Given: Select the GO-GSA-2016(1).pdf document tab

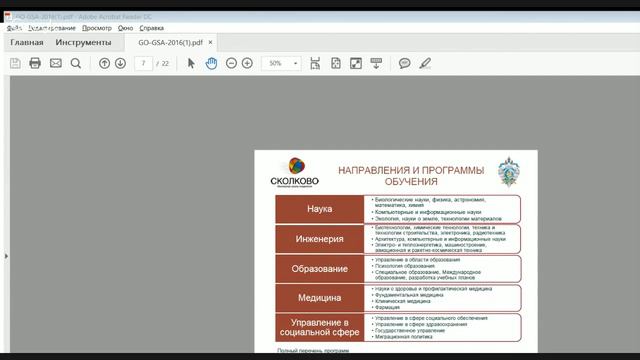Looking at the screenshot, I should (x=170, y=42).
